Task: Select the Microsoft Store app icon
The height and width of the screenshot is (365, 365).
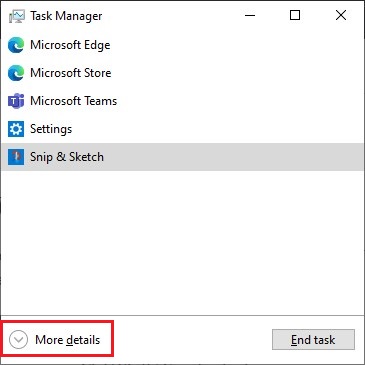Action: point(16,73)
